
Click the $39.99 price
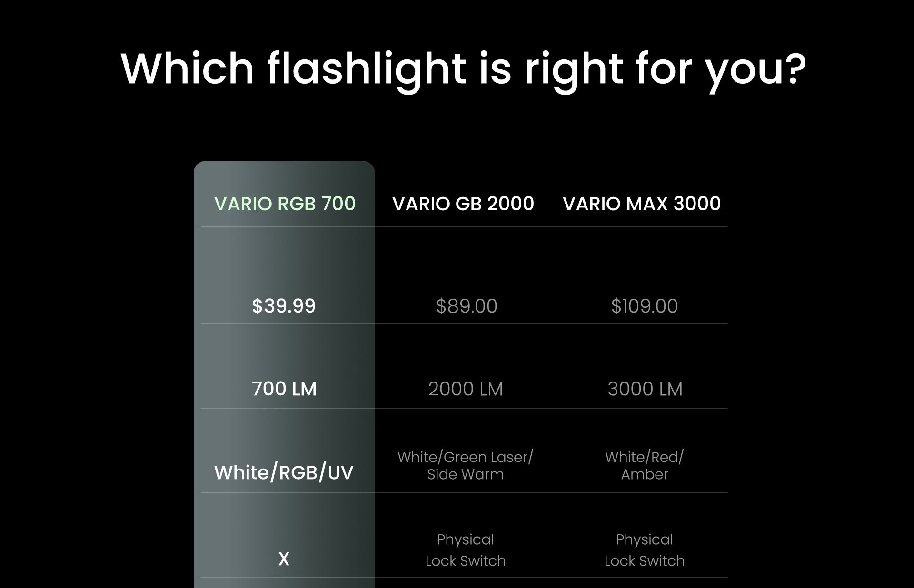click(284, 306)
